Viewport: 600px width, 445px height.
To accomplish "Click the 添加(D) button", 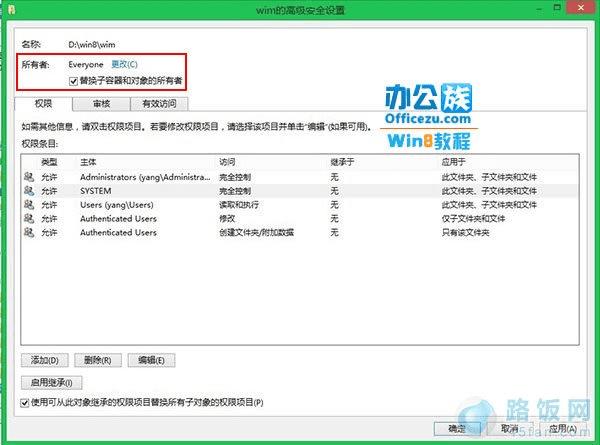I will click(45, 360).
